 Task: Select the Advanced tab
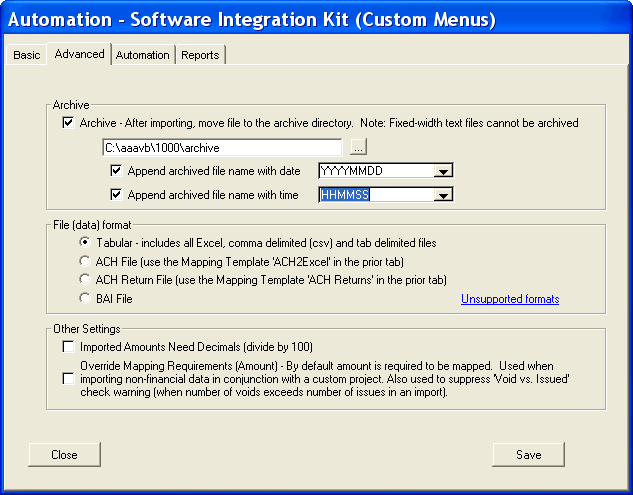pos(79,54)
